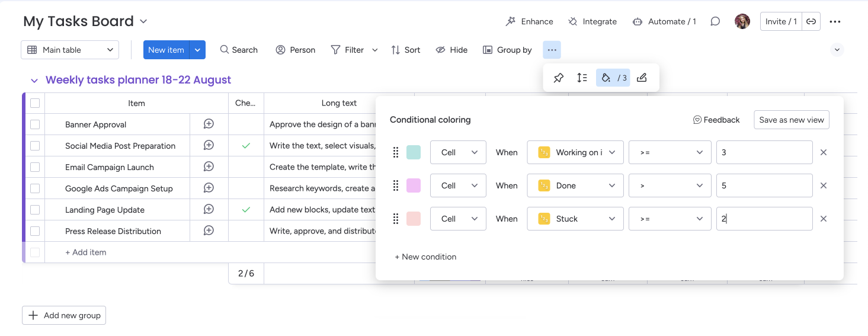Copy board link via link icon
The height and width of the screenshot is (336, 868).
pyautogui.click(x=811, y=21)
